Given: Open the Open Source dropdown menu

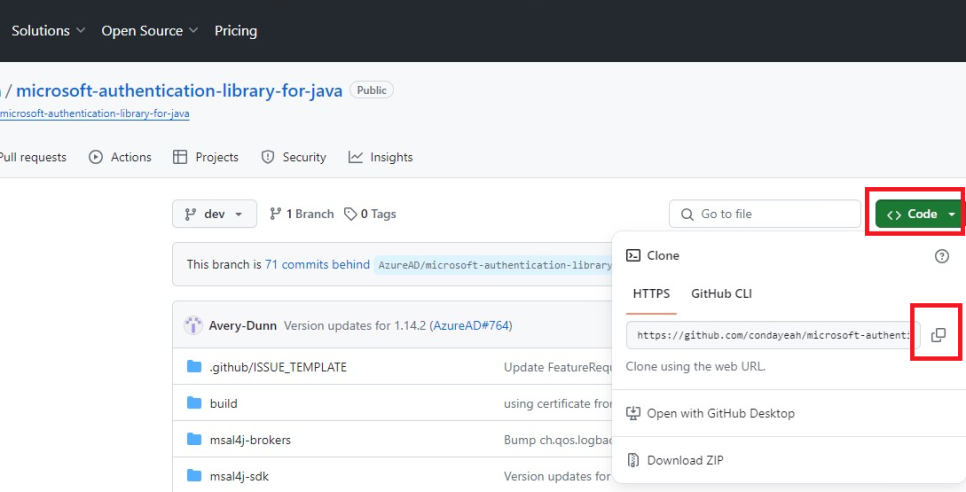Looking at the screenshot, I should 150,31.
